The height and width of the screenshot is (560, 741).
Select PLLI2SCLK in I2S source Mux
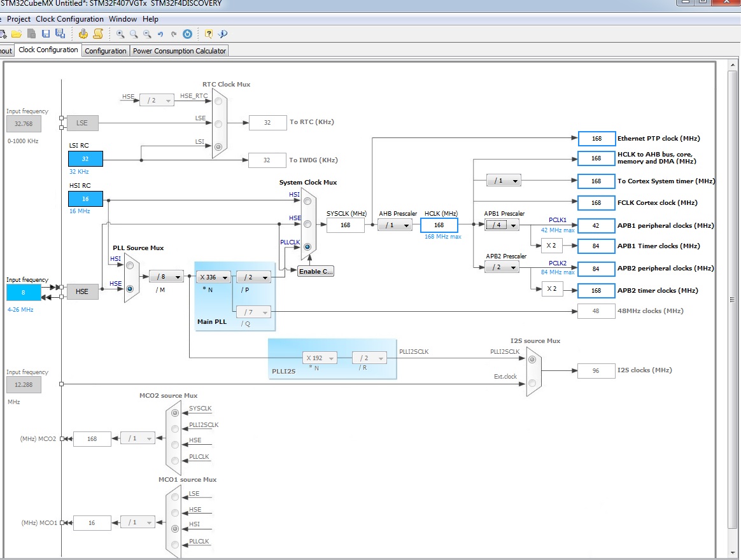click(532, 360)
